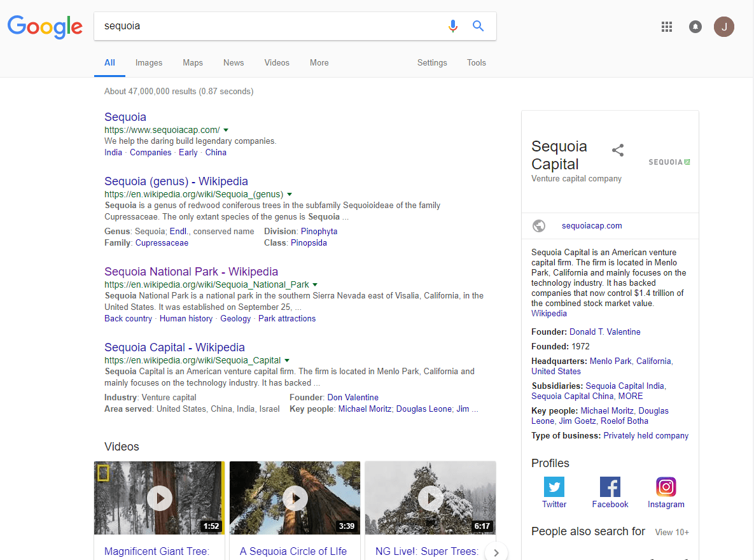Open Wikipedia source link in knowledge panel
This screenshot has width=754, height=560.
pyautogui.click(x=548, y=314)
